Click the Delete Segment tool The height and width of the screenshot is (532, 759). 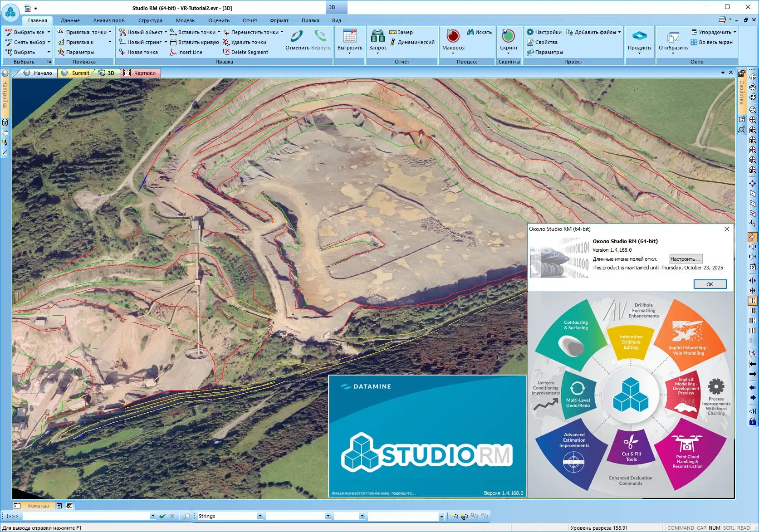click(x=245, y=52)
